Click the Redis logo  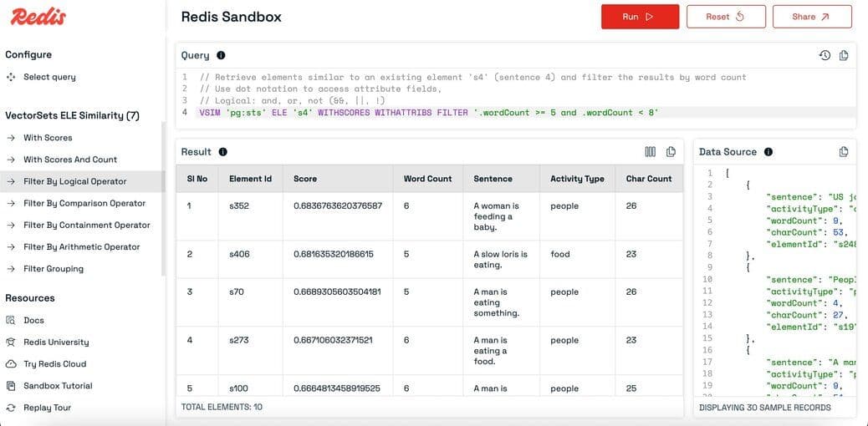pyautogui.click(x=38, y=17)
